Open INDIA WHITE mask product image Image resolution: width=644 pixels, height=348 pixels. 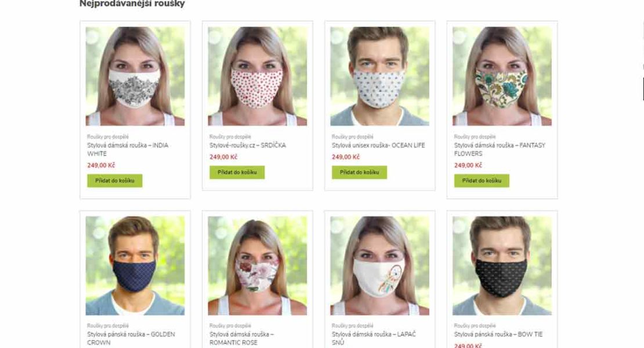point(135,77)
